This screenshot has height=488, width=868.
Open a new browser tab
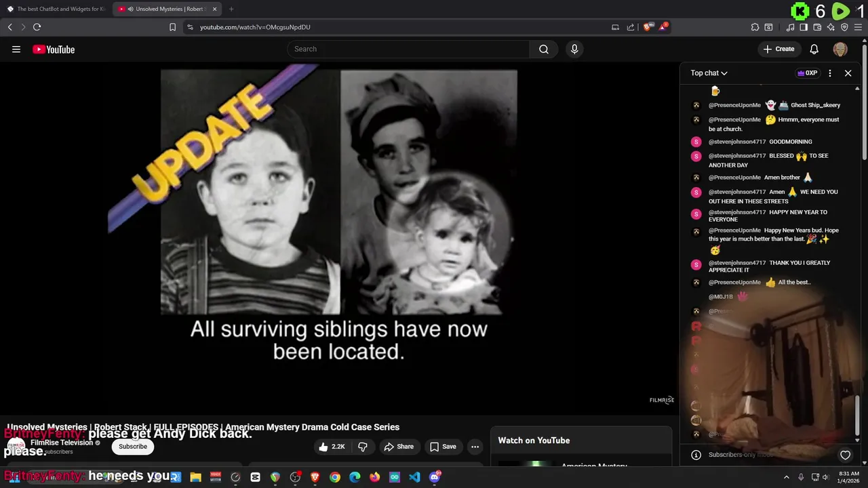231,9
